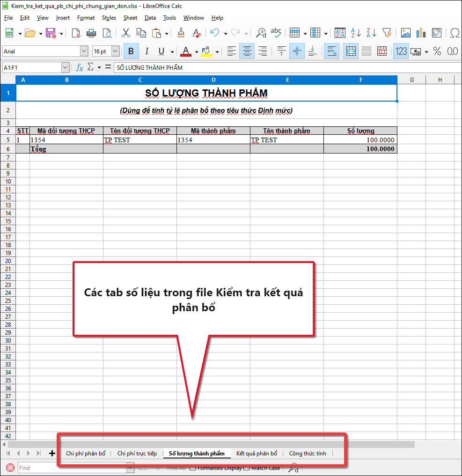Expand the Arial font name dropdown
The width and height of the screenshot is (462, 476).
[84, 51]
